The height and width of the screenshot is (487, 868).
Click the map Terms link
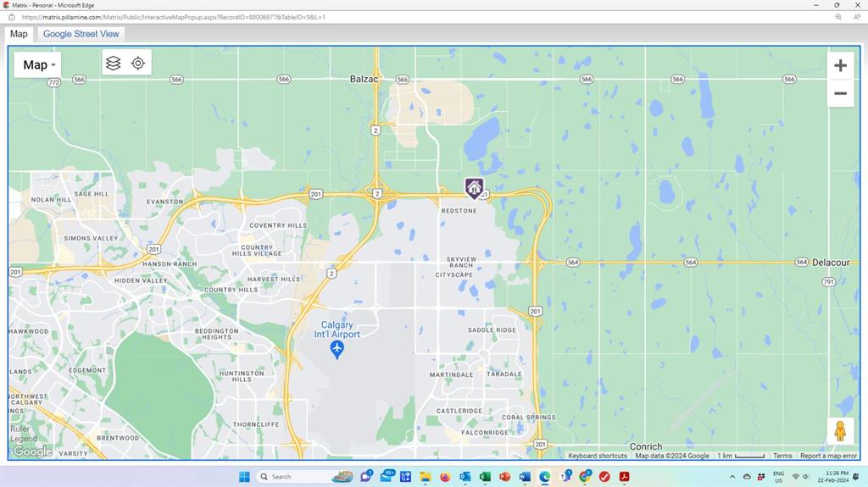point(782,456)
